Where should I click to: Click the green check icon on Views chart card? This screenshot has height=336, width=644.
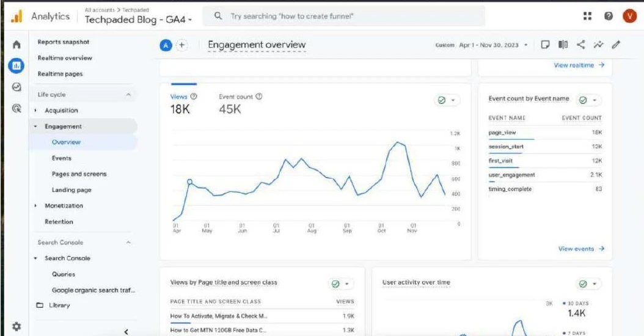pos(442,100)
